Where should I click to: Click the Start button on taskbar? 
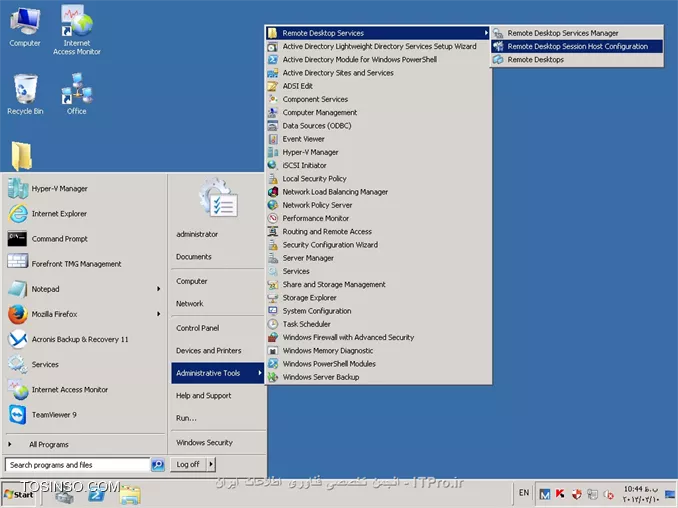pos(19,495)
